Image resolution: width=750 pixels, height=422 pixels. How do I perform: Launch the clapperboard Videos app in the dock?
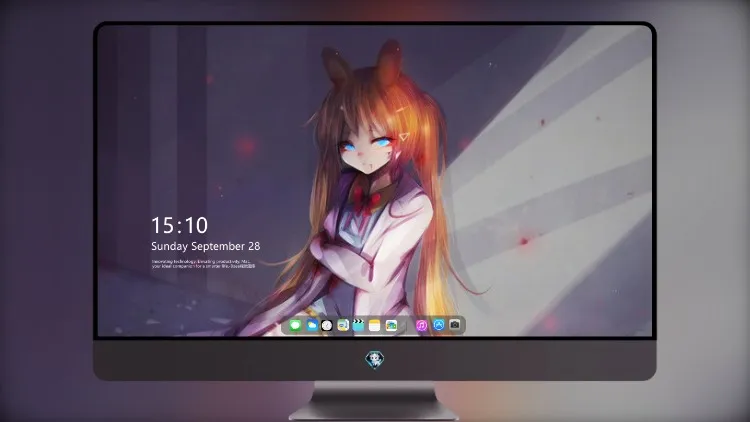click(x=358, y=325)
